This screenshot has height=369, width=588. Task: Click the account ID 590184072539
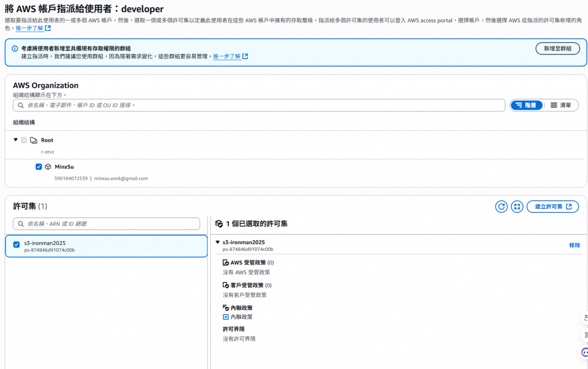click(71, 178)
